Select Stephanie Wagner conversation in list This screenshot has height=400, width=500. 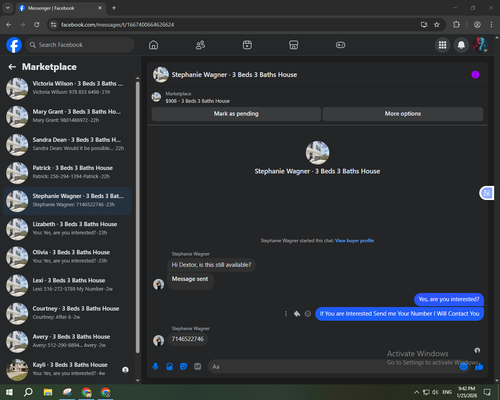[67, 201]
